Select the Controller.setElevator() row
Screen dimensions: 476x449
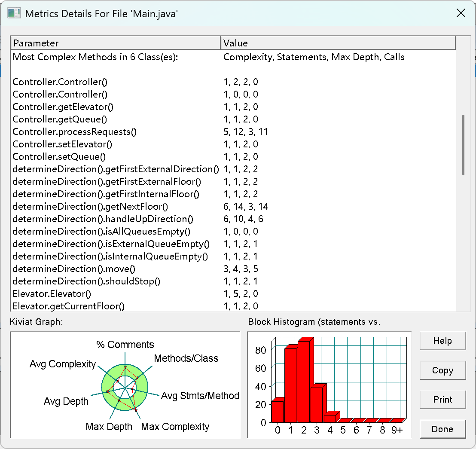[233, 144]
